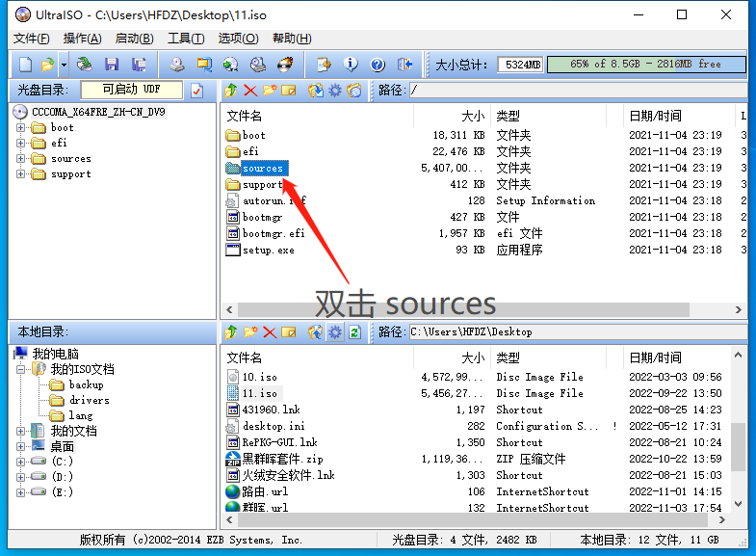Save the ISO with the floppy disk icon
The image size is (756, 556).
[x=112, y=65]
